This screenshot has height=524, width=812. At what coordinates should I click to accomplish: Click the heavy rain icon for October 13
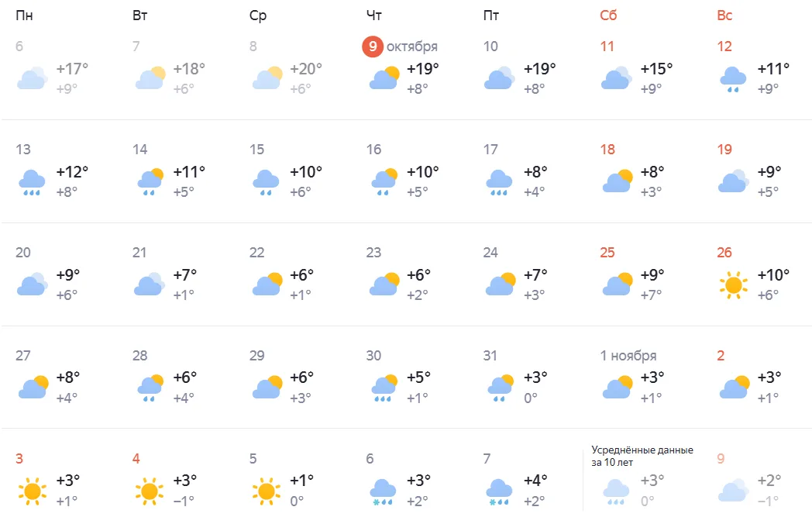(x=32, y=181)
